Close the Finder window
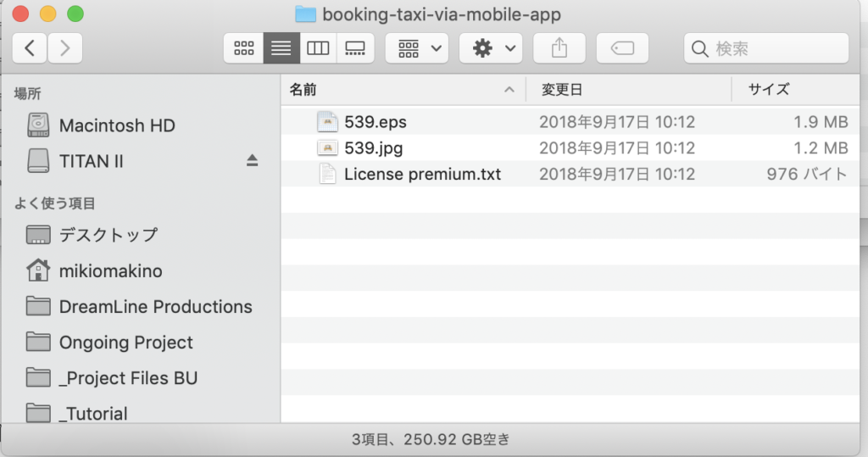 tap(20, 14)
